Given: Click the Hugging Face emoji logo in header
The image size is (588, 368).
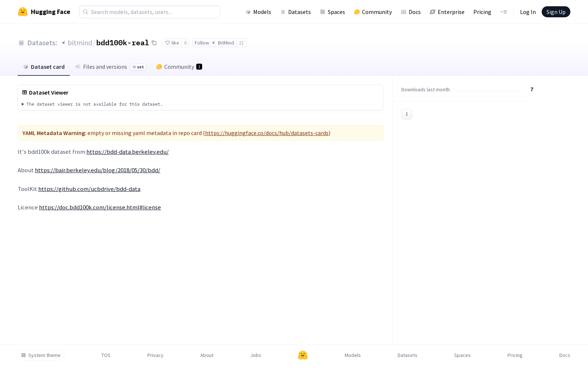Looking at the screenshot, I should pyautogui.click(x=23, y=12).
